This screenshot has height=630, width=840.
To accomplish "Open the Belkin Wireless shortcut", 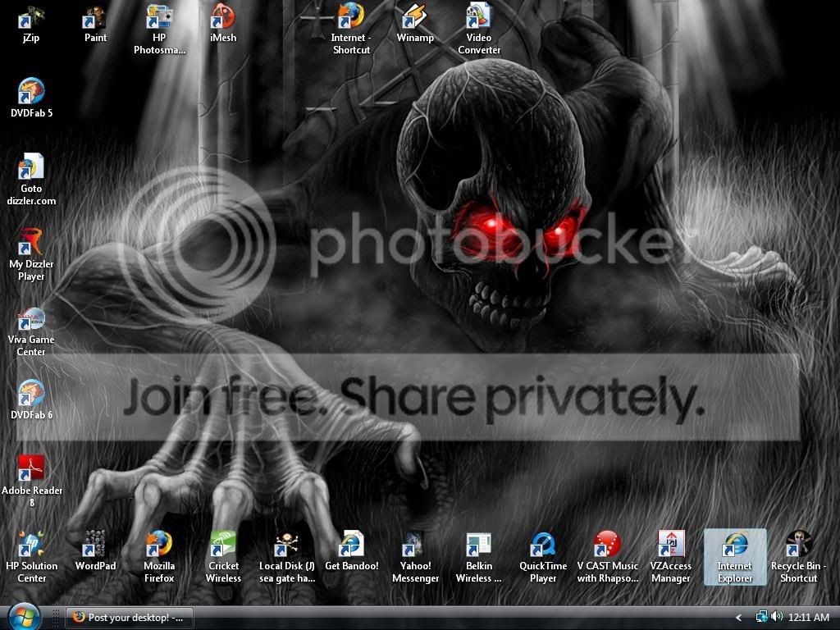I will pyautogui.click(x=479, y=557).
